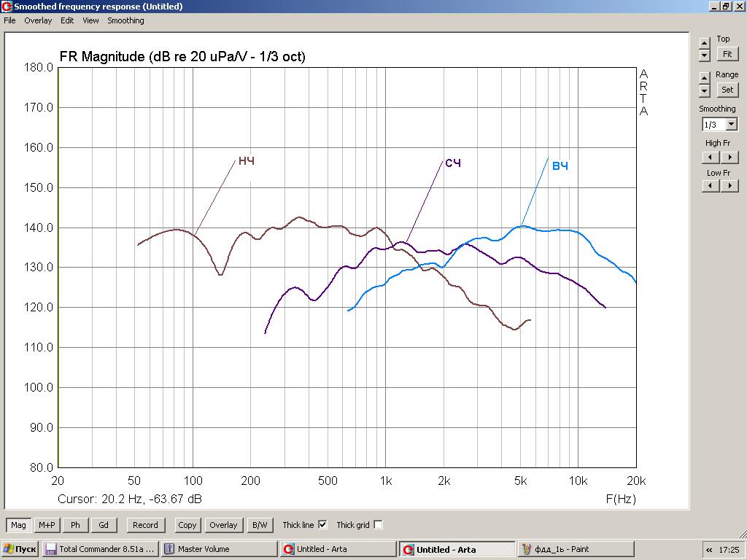The width and height of the screenshot is (747, 560).
Task: Click the Master Volume taskbar icon
Action: [169, 549]
